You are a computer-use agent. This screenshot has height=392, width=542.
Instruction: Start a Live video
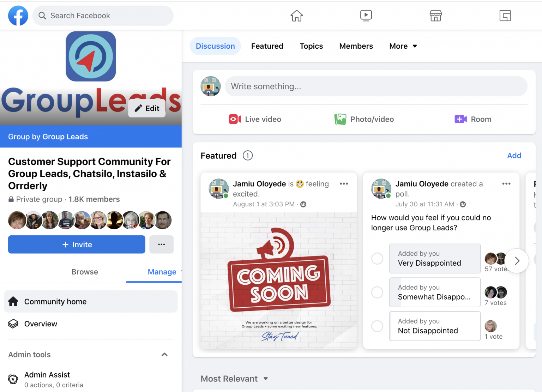(x=255, y=119)
